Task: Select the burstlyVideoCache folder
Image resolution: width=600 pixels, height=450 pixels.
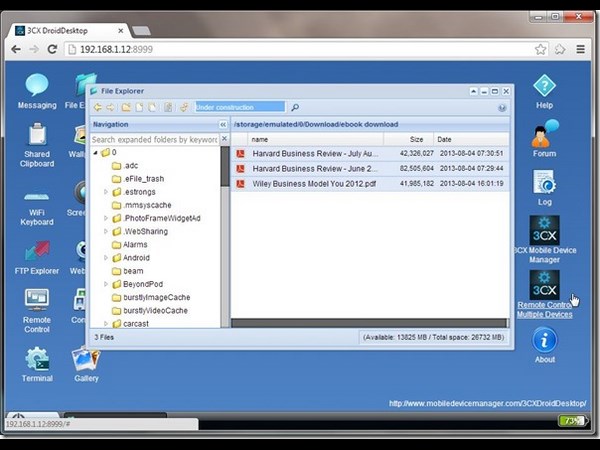Action: [x=155, y=310]
